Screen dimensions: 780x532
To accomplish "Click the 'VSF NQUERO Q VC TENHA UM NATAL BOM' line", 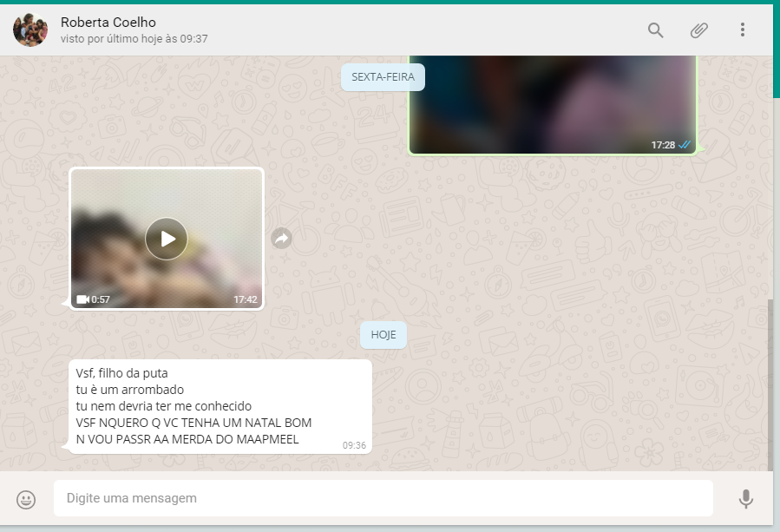I will point(193,423).
